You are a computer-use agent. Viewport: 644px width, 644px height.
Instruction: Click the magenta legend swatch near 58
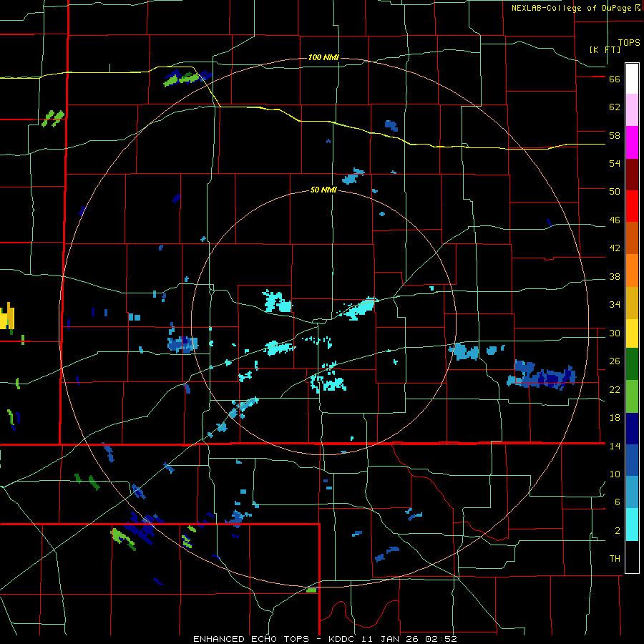pos(632,142)
